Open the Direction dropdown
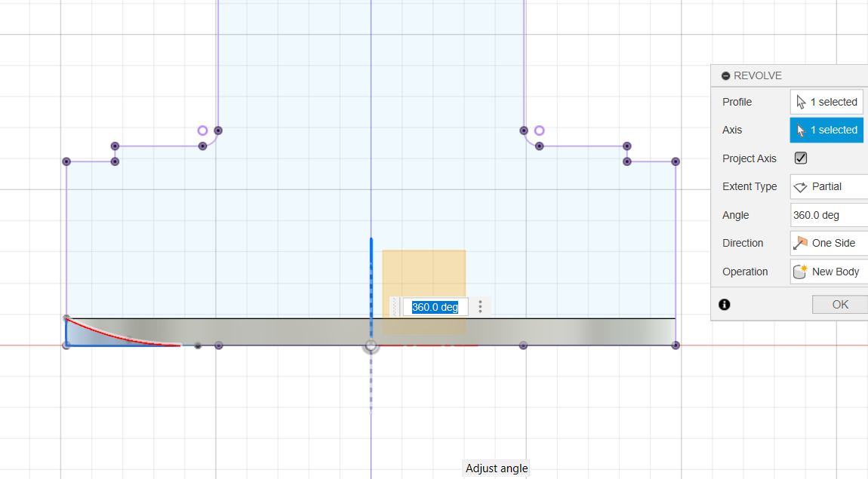 pos(828,243)
